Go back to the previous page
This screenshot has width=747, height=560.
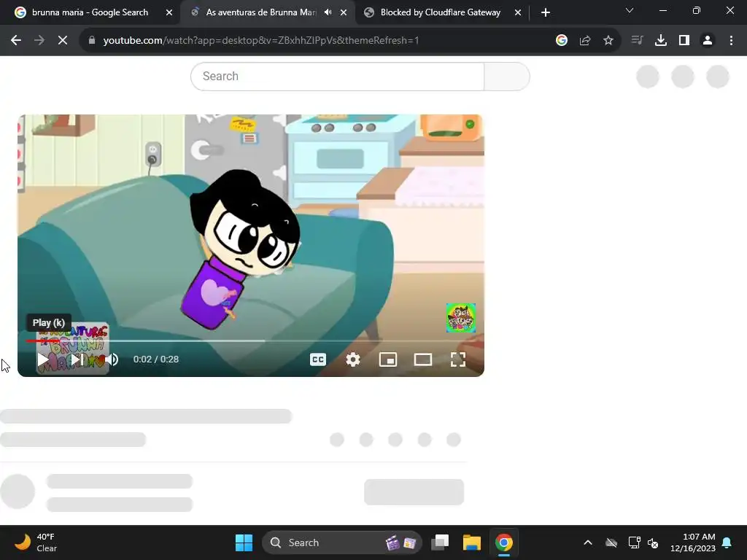(16, 41)
